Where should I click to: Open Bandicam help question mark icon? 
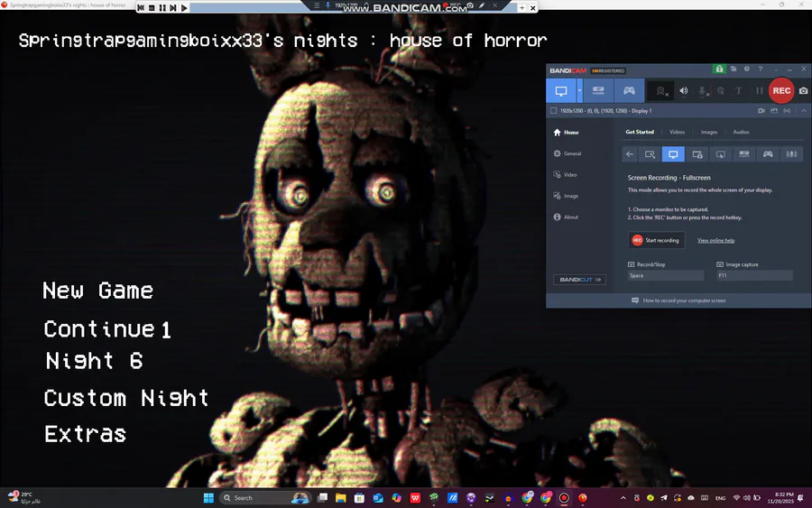[761, 69]
